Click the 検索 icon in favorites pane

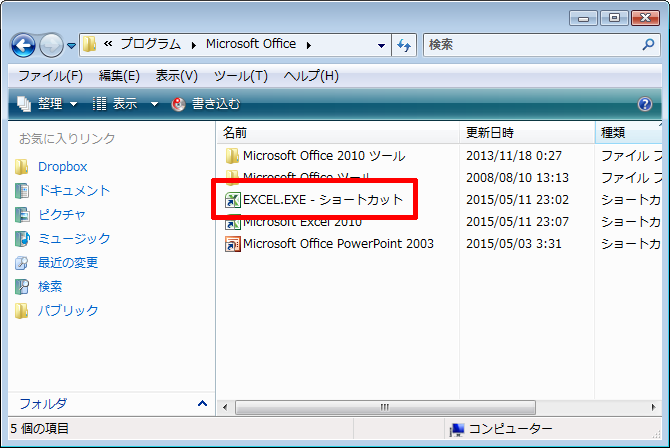click(x=22, y=286)
